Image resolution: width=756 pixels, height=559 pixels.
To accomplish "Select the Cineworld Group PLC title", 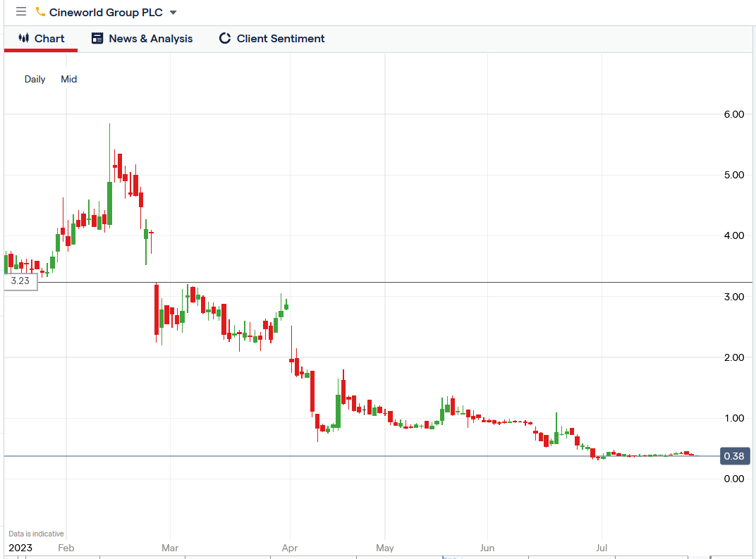I will (106, 13).
